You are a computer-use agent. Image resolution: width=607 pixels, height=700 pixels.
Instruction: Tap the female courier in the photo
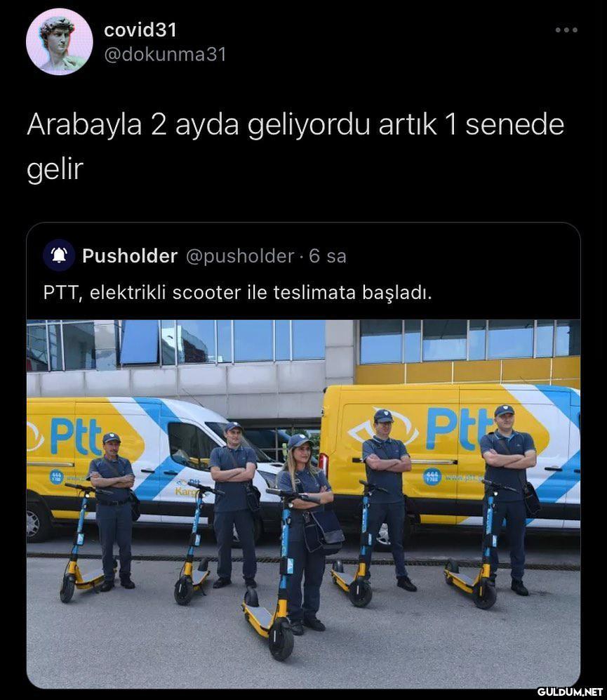click(305, 531)
